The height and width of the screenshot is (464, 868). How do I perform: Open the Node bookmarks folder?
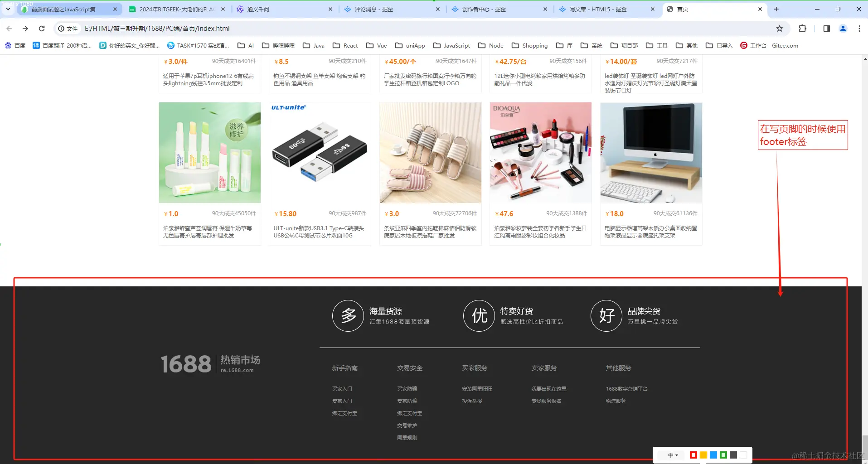[x=491, y=45]
